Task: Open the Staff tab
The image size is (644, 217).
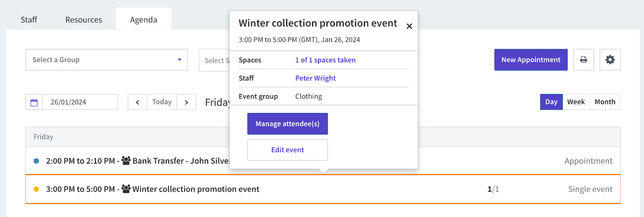Action: click(x=29, y=20)
